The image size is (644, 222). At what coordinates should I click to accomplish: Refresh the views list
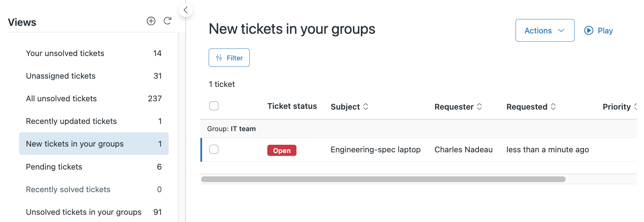(167, 21)
